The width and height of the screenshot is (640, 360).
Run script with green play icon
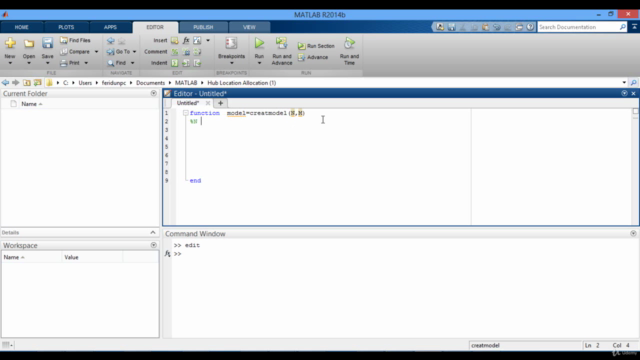coord(259,43)
